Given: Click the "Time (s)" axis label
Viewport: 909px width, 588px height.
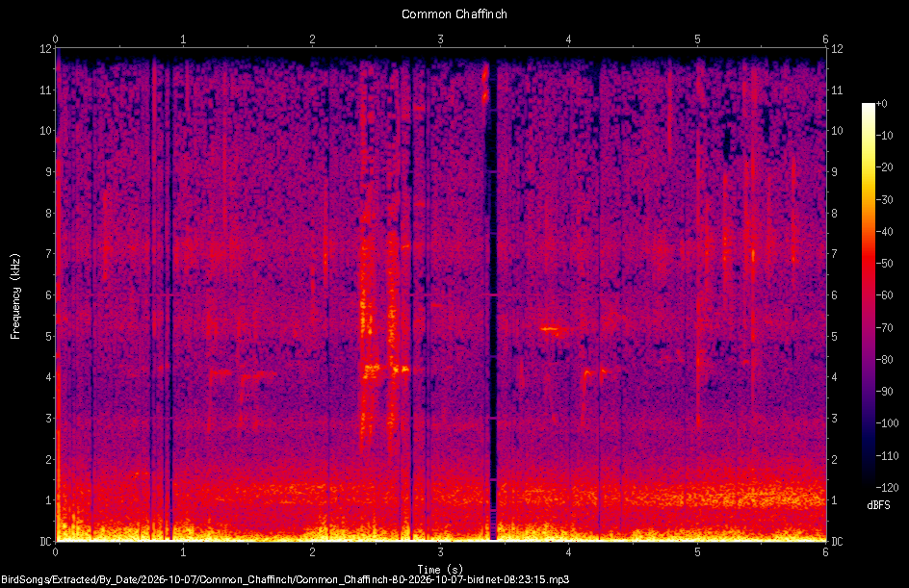Looking at the screenshot, I should pyautogui.click(x=440, y=570).
